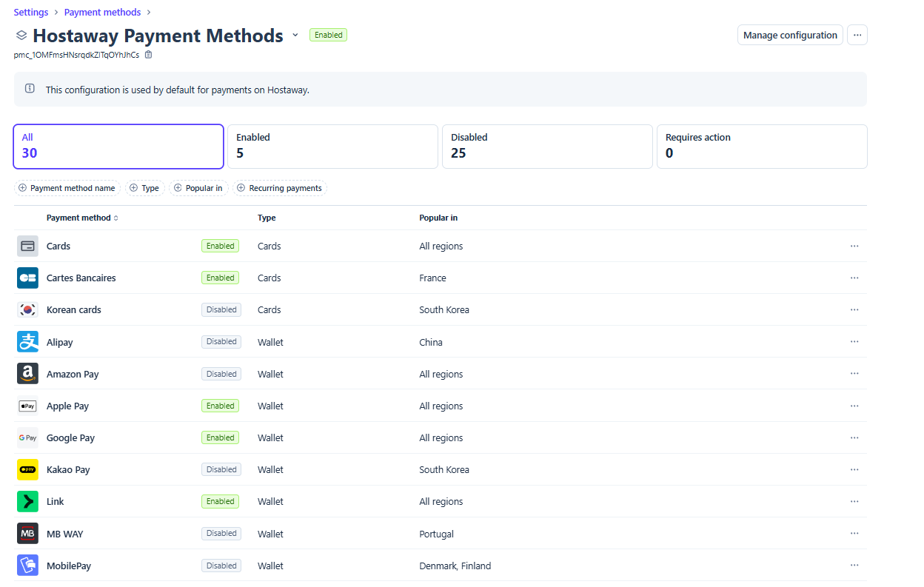Open the more options menu for Korean cards
Screen dimensions: 924x587
point(854,309)
